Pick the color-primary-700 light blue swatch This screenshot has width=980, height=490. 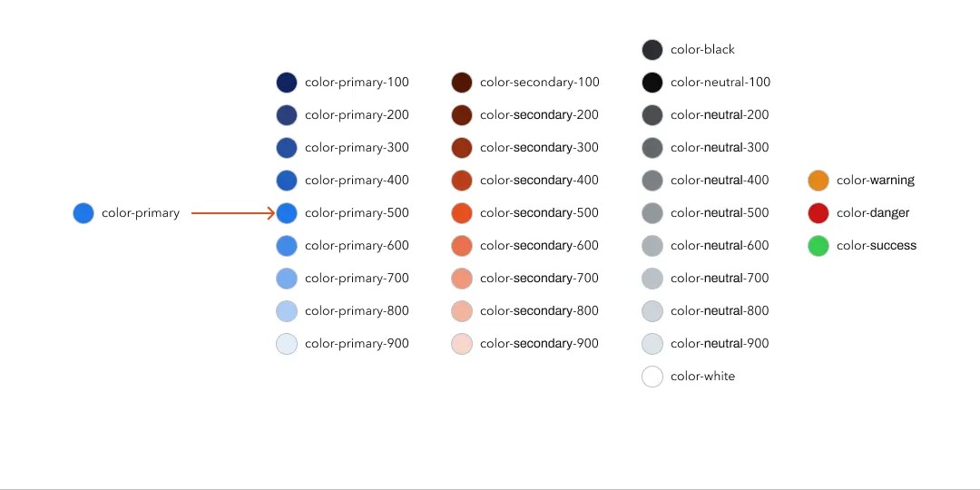coord(287,279)
